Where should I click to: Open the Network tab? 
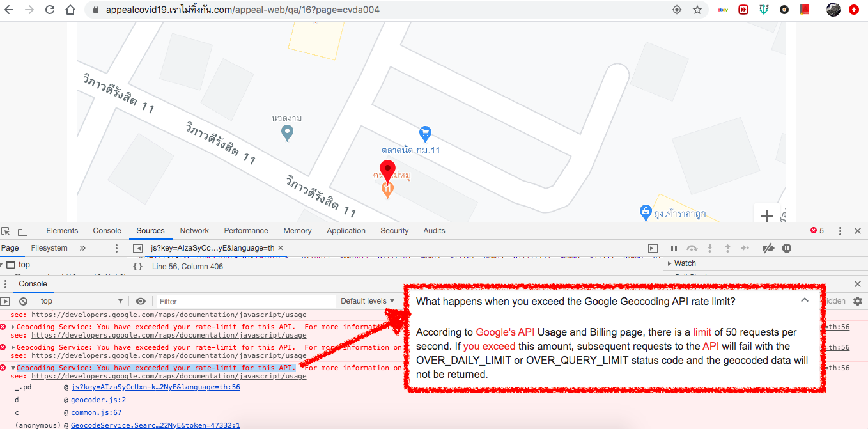coord(194,231)
